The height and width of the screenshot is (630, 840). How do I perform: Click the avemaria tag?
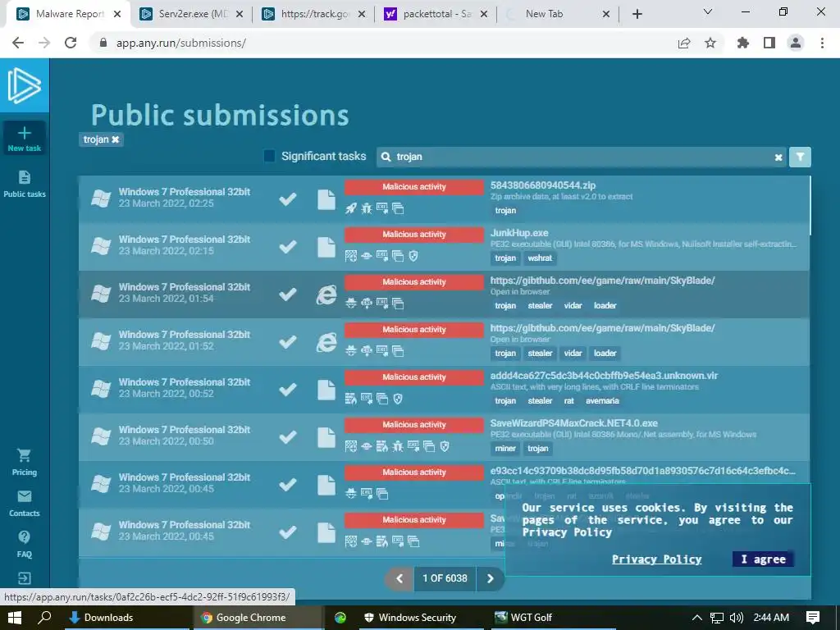tap(602, 400)
